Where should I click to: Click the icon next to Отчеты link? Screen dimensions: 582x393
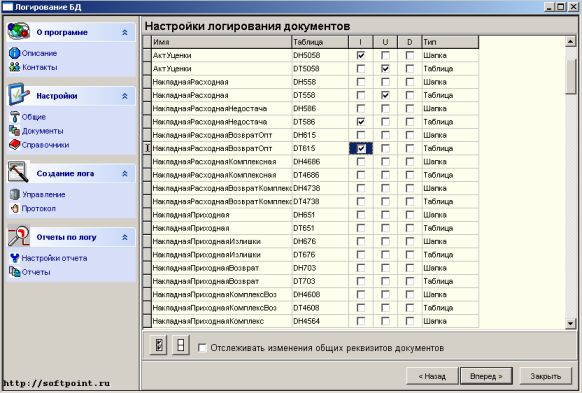pos(14,272)
